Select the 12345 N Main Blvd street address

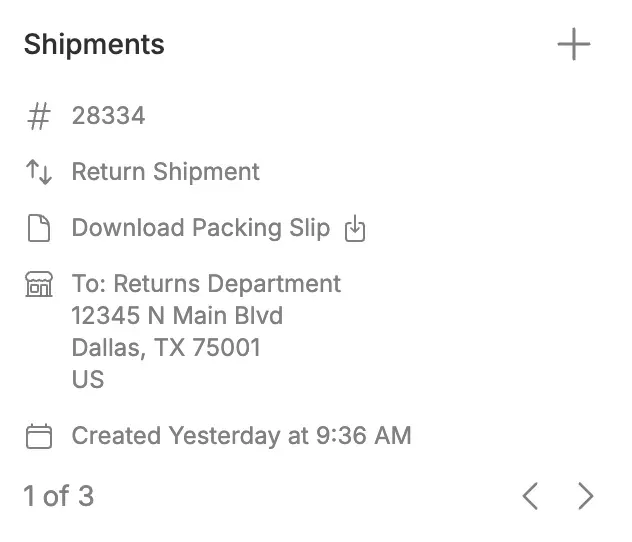tap(177, 316)
